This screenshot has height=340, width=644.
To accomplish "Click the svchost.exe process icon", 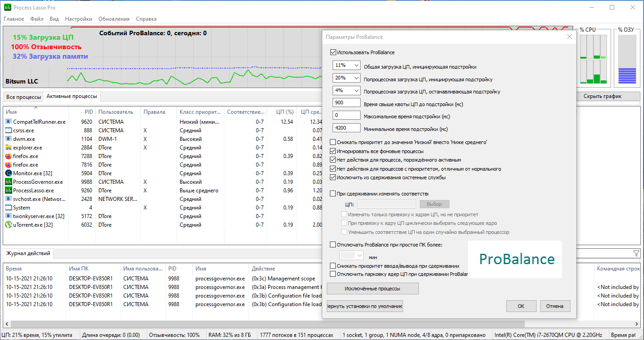I will click(9, 199).
